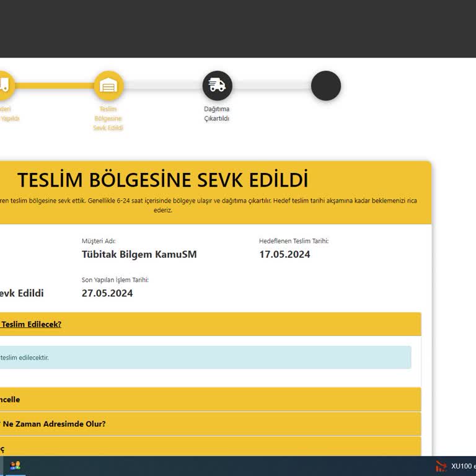Click the delivery truck icon for Dağıtıma Çıkartıldı
Viewport: 476px width, 476px height.
coord(218,86)
